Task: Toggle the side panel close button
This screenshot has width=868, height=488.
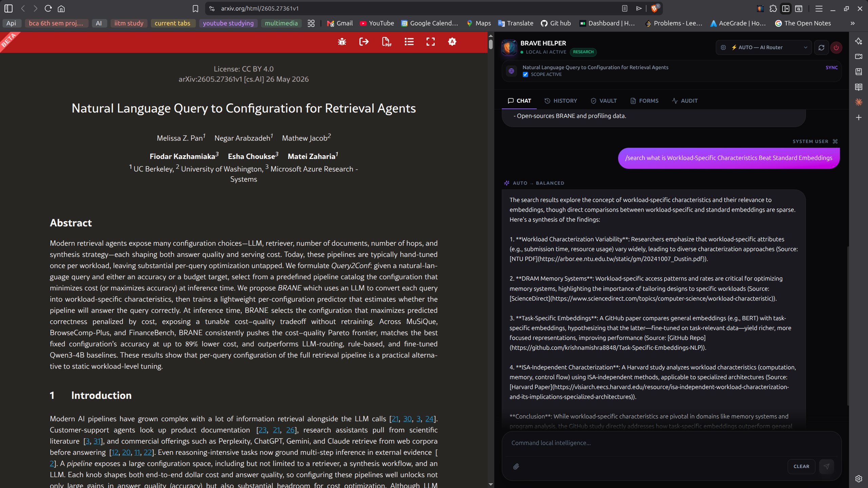Action: pos(786,8)
